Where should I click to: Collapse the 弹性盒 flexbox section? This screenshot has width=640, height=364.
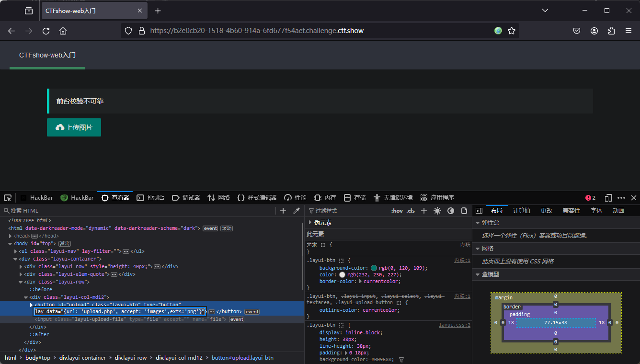click(x=478, y=223)
